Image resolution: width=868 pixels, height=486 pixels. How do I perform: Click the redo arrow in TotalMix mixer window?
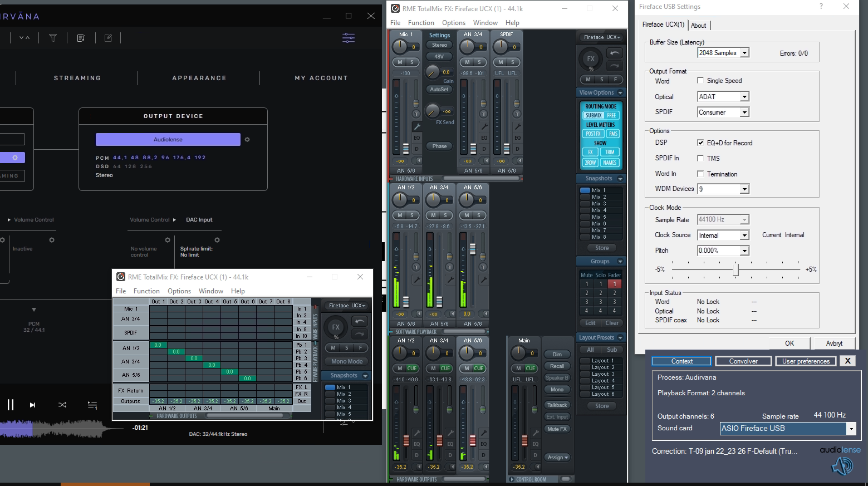click(614, 66)
